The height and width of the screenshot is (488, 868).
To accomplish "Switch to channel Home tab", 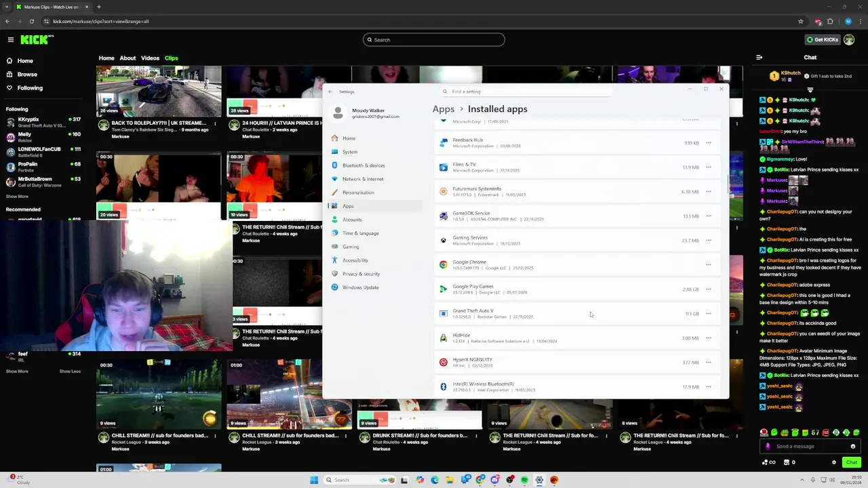I will (106, 58).
